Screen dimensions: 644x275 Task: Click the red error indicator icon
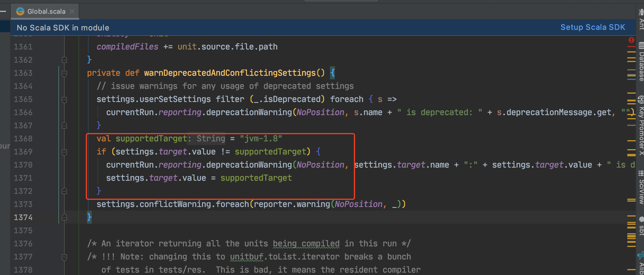pyautogui.click(x=631, y=40)
